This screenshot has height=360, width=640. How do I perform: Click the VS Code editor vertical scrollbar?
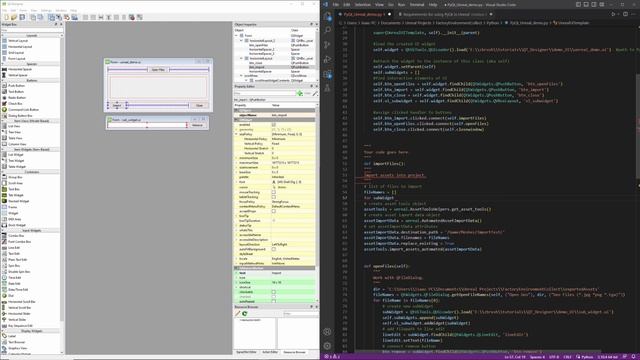click(637, 127)
